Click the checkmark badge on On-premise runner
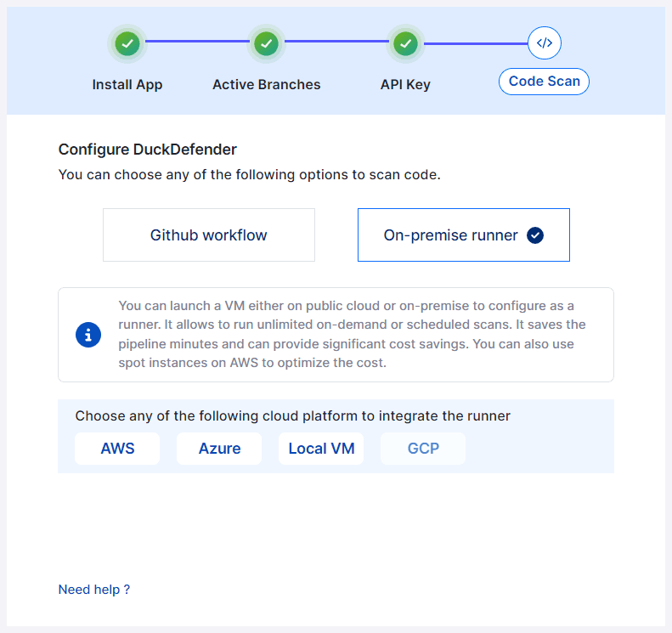The image size is (672, 633). [535, 235]
